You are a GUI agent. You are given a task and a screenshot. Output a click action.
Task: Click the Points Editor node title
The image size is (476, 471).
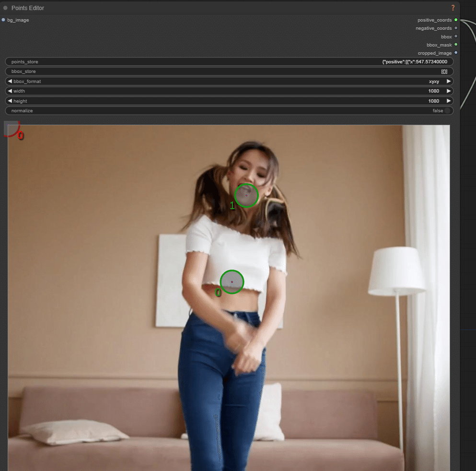coord(28,8)
